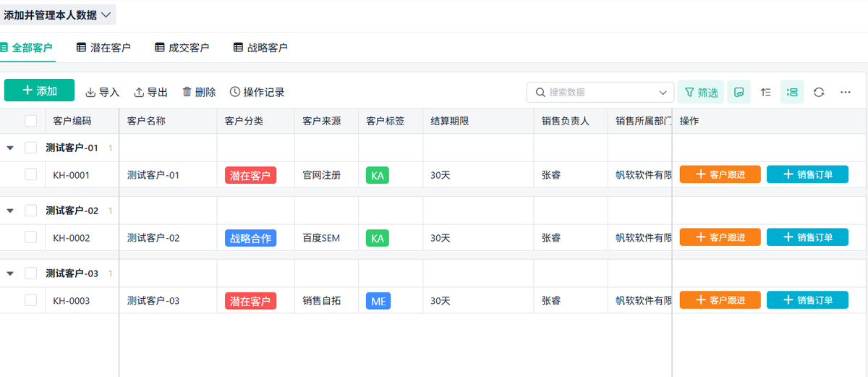Tick the checkbox for row KH-0001
The image size is (868, 377).
30,174
